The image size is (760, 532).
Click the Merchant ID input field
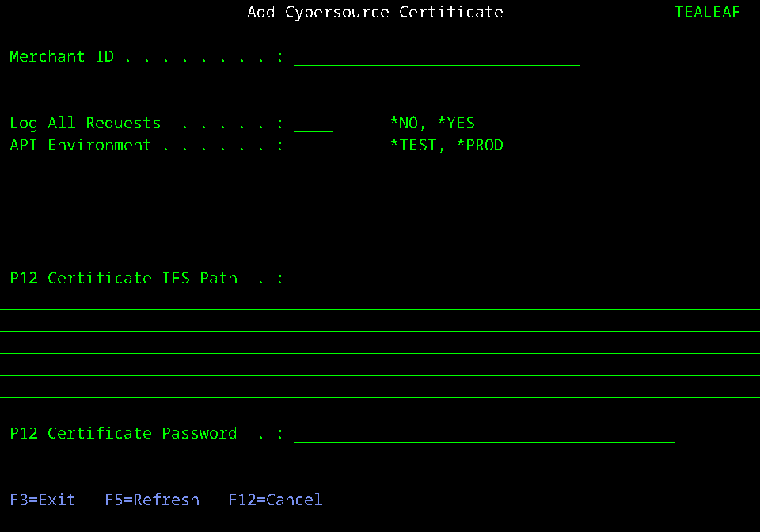coord(437,57)
